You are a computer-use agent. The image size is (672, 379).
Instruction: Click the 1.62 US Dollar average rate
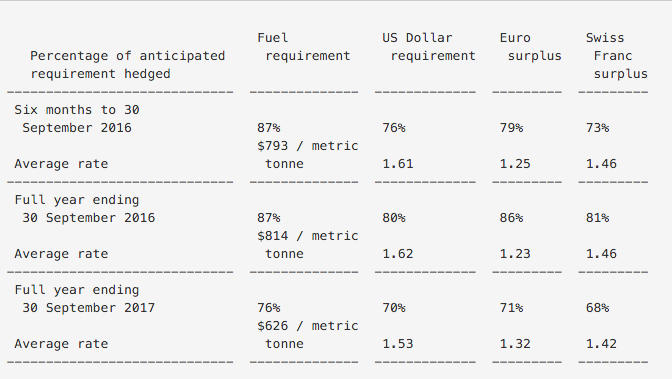click(398, 254)
